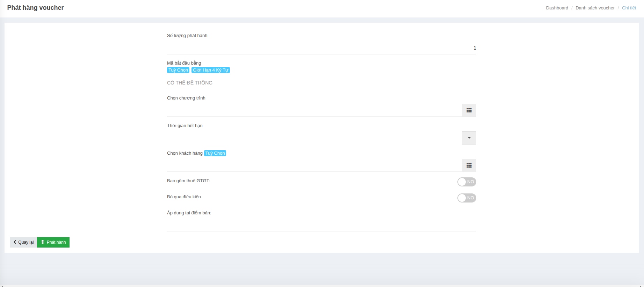The height and width of the screenshot is (287, 644).
Task: Enable the Bao gồm thuế GTGT switch
Action: pyautogui.click(x=466, y=182)
